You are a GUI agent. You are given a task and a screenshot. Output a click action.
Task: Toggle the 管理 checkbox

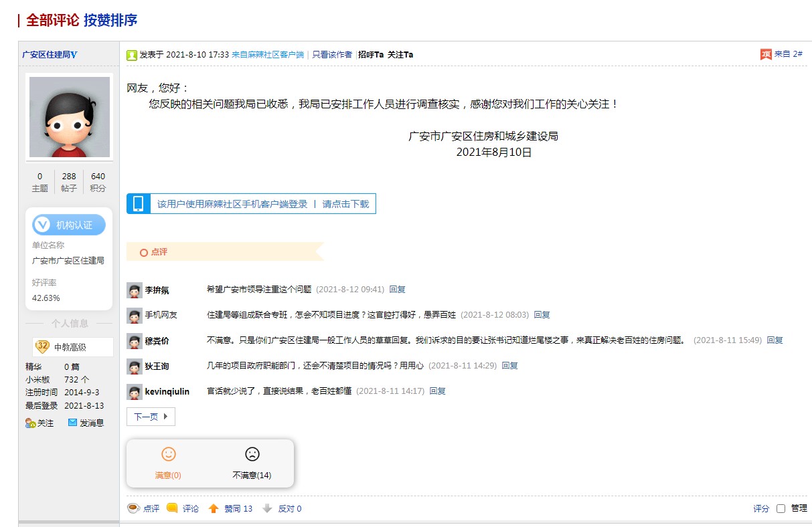[x=781, y=509]
